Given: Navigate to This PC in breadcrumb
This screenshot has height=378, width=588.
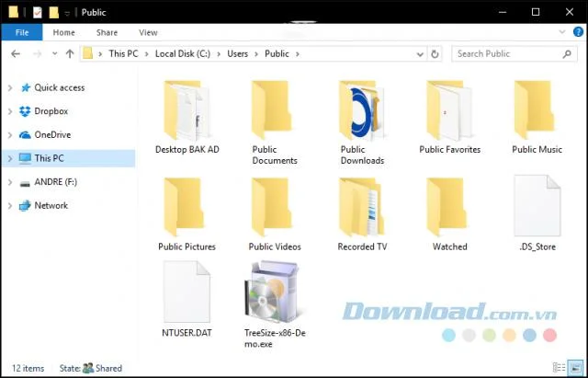Looking at the screenshot, I should coord(123,54).
